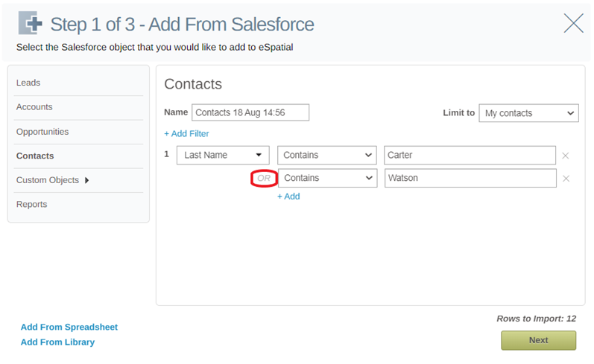Click the dataset Name input field

[250, 112]
